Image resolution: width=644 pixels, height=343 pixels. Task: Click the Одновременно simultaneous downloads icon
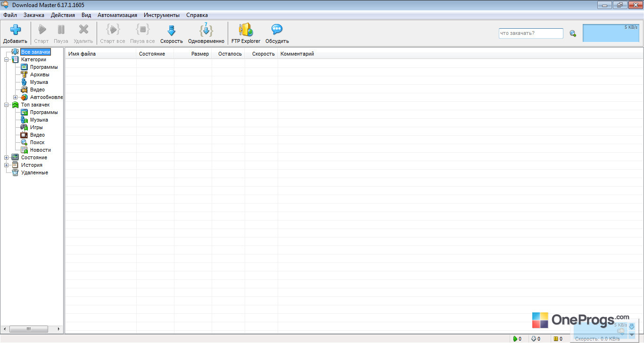click(206, 30)
